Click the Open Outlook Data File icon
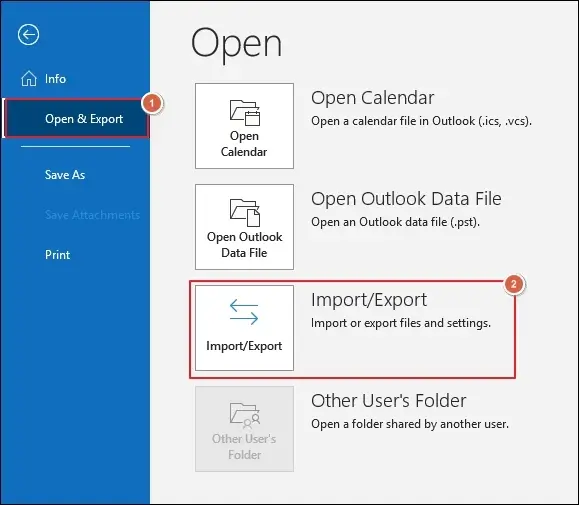The width and height of the screenshot is (579, 505). (245, 213)
